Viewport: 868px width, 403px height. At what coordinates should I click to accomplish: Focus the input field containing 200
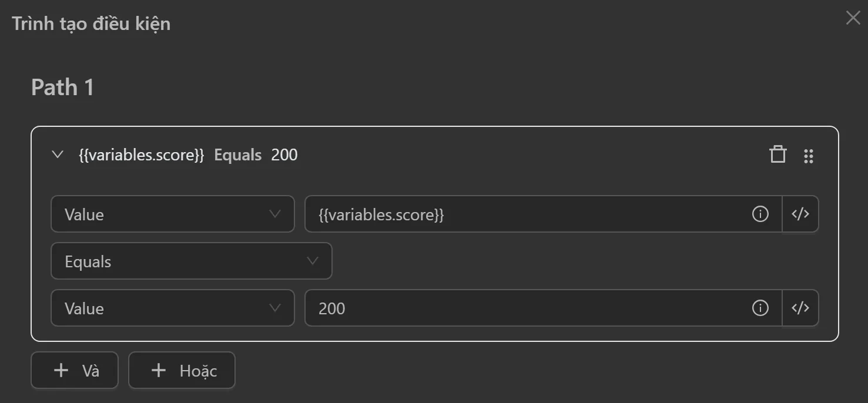click(529, 308)
